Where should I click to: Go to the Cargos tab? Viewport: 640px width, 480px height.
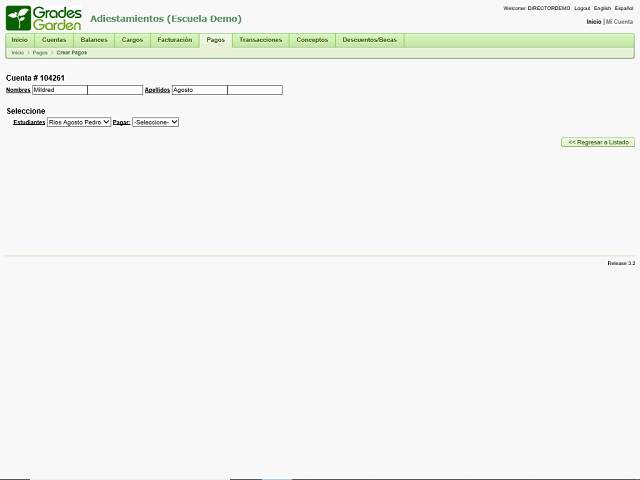tap(132, 40)
